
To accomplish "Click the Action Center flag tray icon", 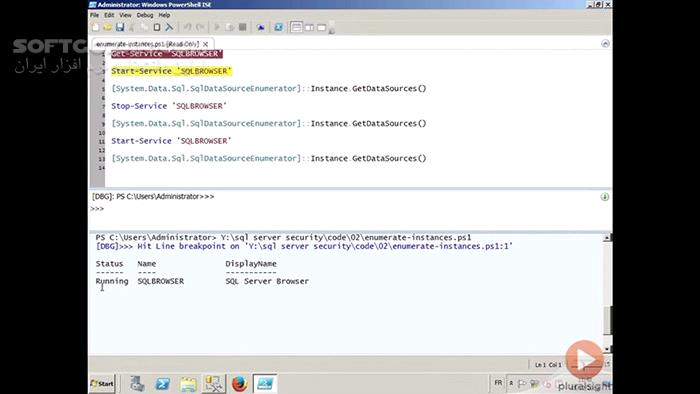I will tap(522, 383).
